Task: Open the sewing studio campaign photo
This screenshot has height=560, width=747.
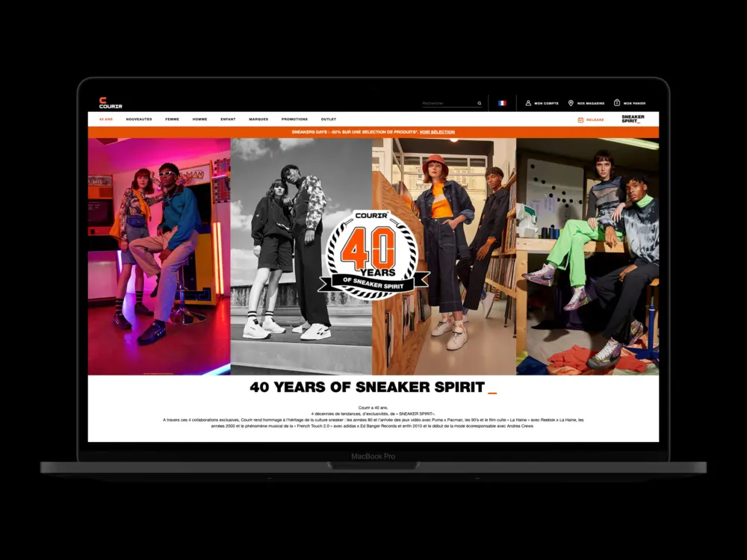Action: tap(587, 257)
